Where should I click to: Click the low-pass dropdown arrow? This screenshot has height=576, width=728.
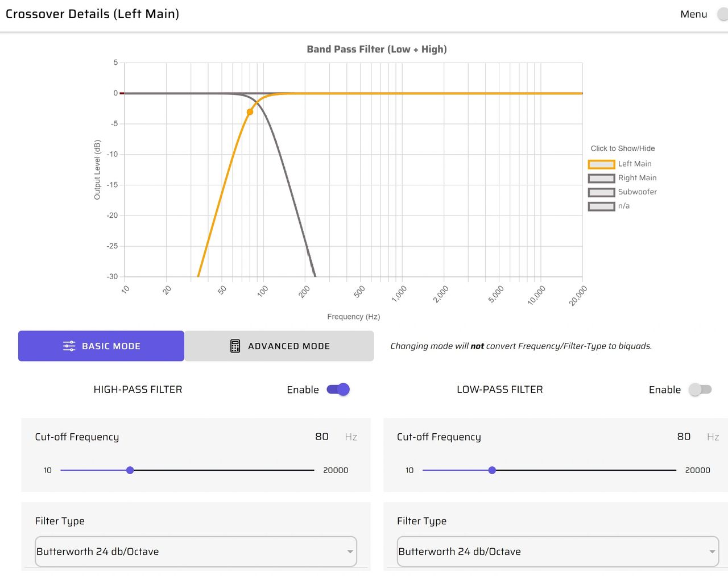point(712,552)
